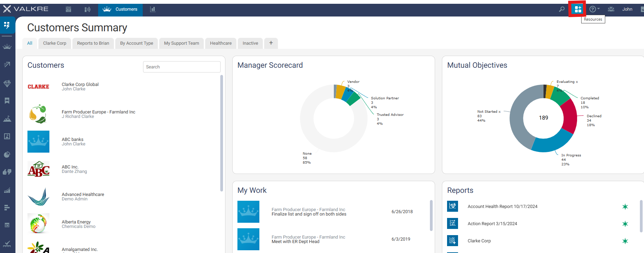The width and height of the screenshot is (644, 253).
Task: Expand the help question-mark dropdown
Action: point(594,9)
